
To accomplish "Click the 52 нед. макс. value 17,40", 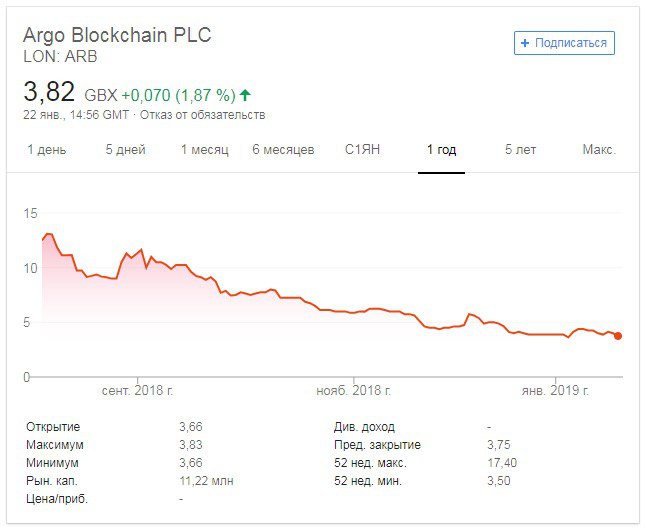I will 502,463.
